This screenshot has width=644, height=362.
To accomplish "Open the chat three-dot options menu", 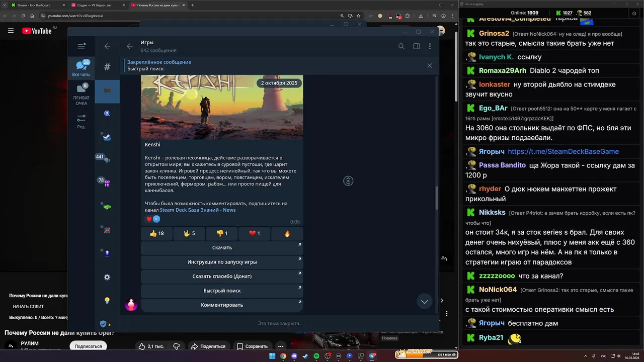I will pos(430,46).
